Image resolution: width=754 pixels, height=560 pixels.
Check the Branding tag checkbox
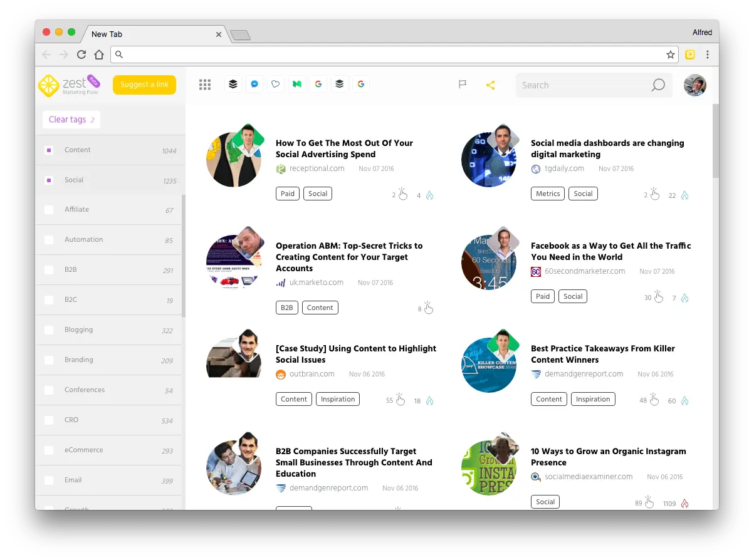click(49, 360)
